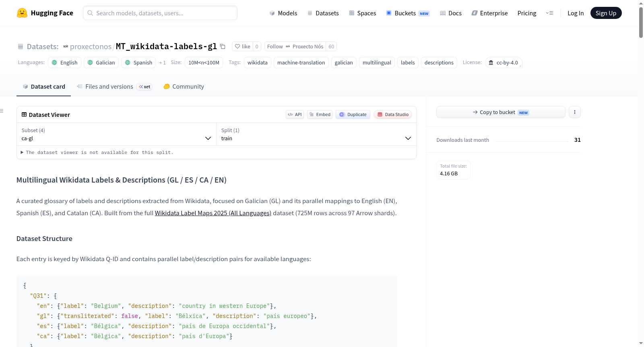644x347 pixels.
Task: Click the Duplicate button
Action: click(353, 114)
